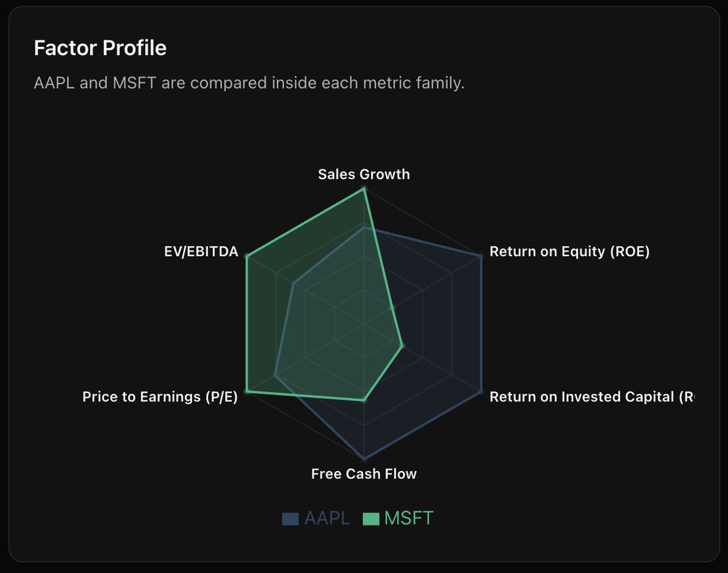Toggle the AAPL legend color box
Viewport: 728px width, 573px height.
tap(291, 519)
